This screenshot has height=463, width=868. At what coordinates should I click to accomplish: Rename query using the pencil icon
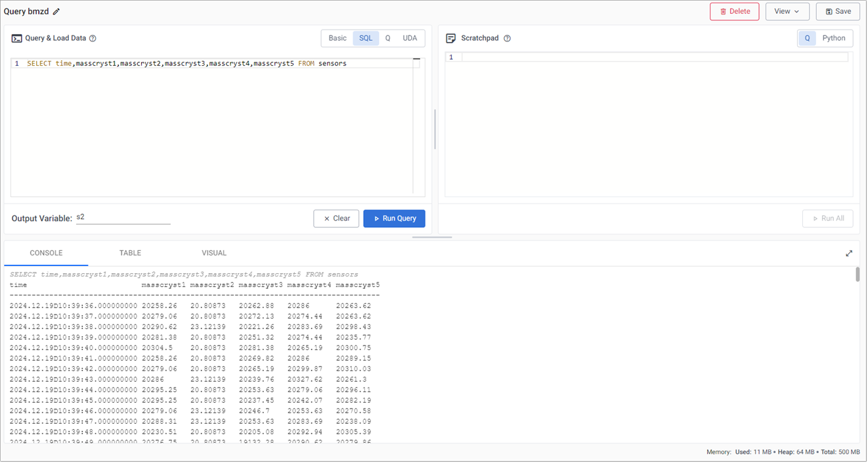(56, 11)
